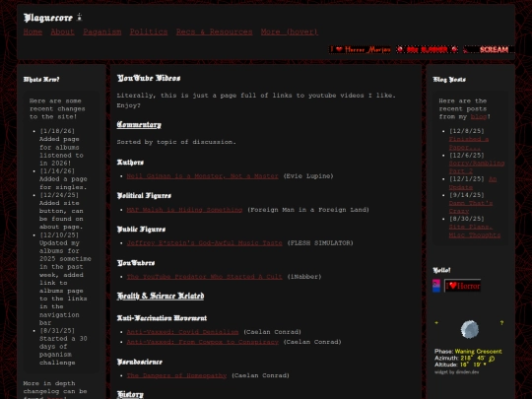
Task: Click the 'Health & Science Related' heading
Action: click(x=161, y=297)
